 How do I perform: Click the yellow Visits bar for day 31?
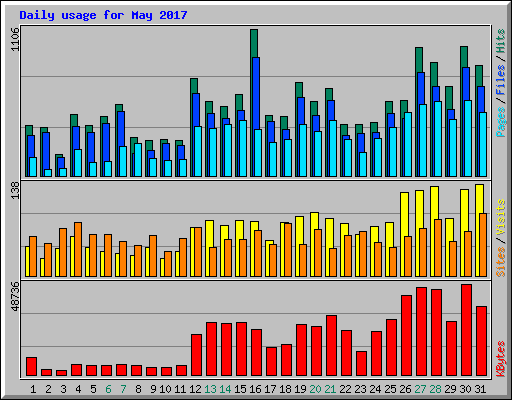(x=479, y=199)
